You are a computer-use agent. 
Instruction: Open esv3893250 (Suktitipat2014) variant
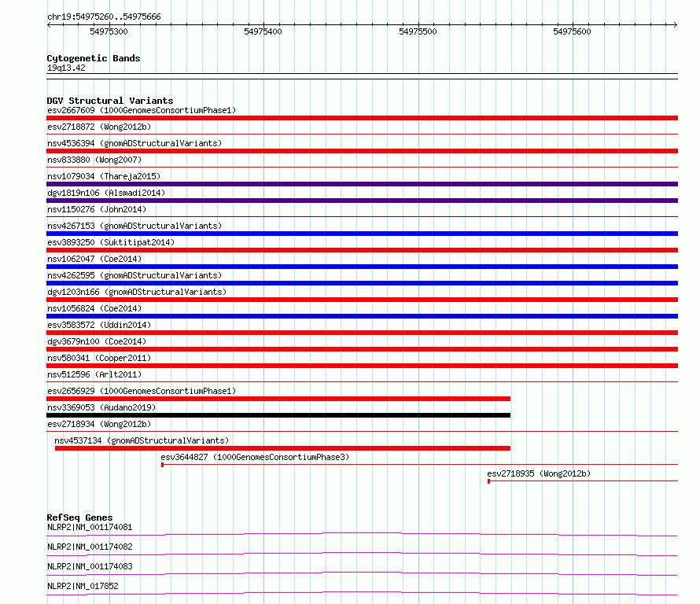[111, 242]
